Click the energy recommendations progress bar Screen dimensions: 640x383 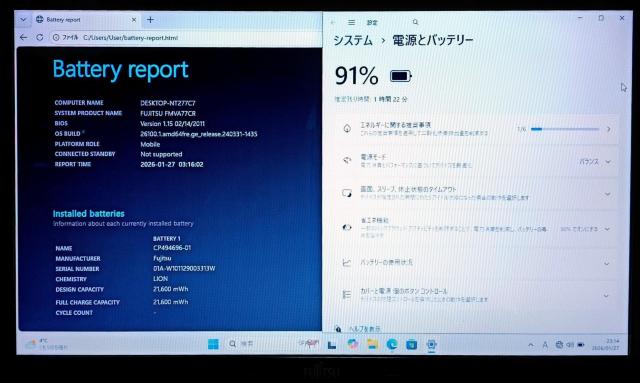point(565,129)
